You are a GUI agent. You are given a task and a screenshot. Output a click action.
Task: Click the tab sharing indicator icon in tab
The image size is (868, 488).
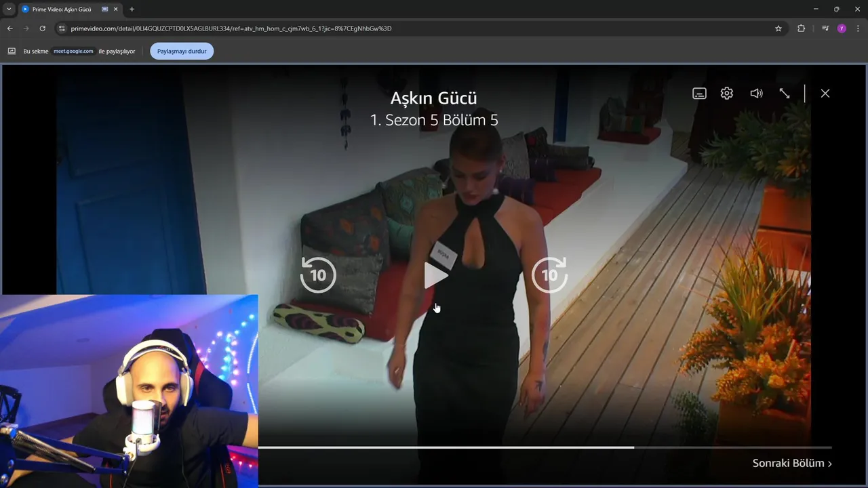point(105,9)
